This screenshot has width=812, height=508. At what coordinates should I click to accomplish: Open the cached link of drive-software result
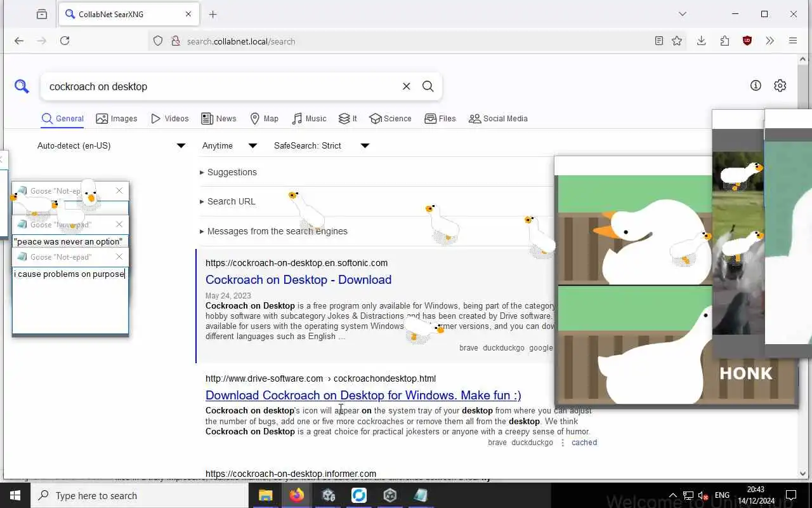pos(584,443)
